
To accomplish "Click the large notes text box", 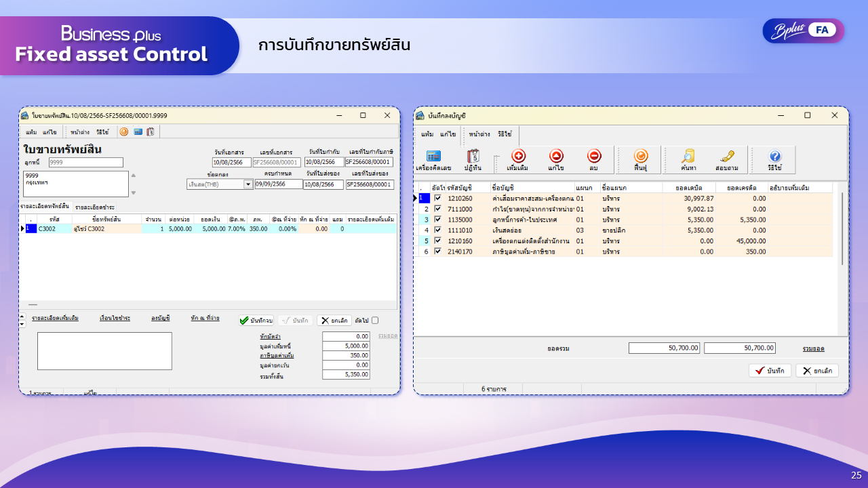I will [104, 350].
